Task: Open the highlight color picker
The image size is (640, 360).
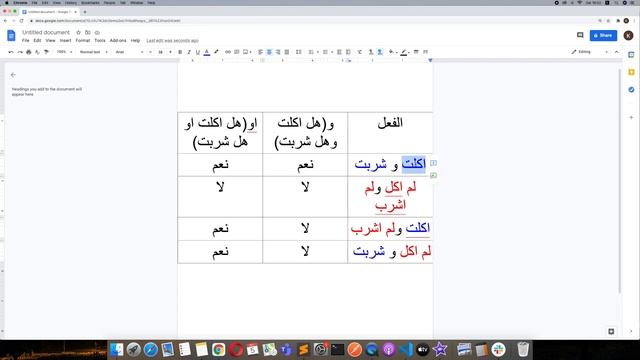Action: click(x=216, y=52)
